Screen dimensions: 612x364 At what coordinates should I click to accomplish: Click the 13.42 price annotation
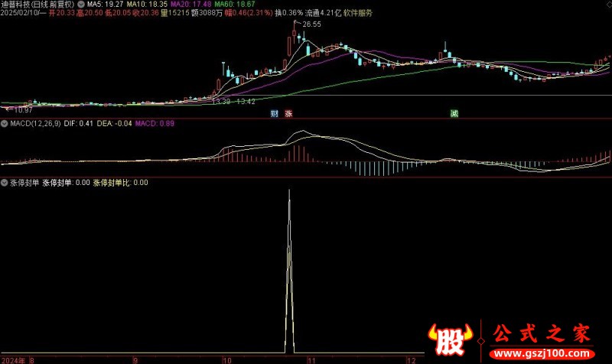[246, 102]
